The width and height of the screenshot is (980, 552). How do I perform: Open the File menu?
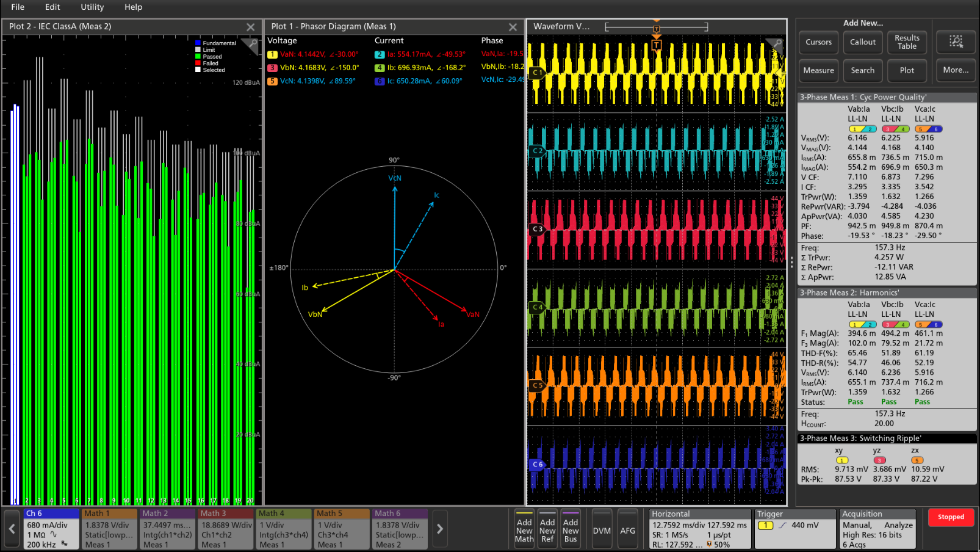click(x=16, y=7)
